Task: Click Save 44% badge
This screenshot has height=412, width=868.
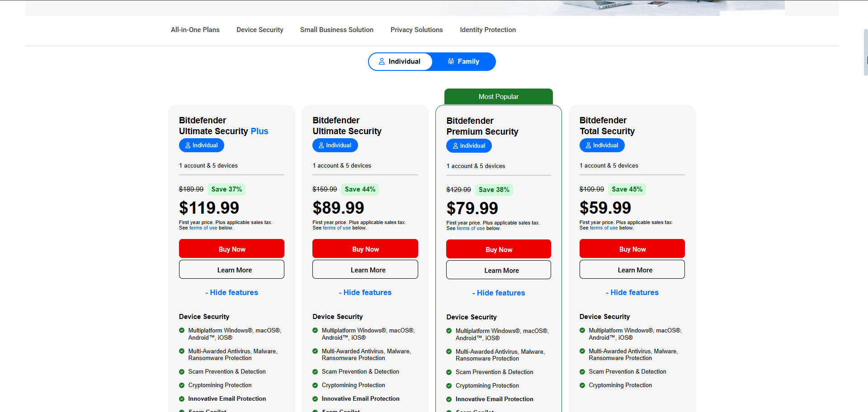Action: click(x=360, y=189)
